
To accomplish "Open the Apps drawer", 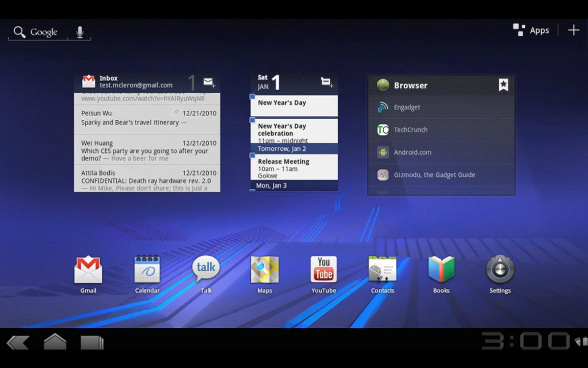I will pyautogui.click(x=531, y=30).
